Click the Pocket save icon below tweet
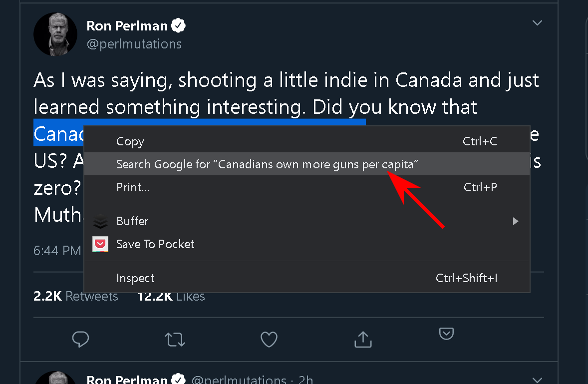Screen dimensions: 588x384 click(446, 334)
